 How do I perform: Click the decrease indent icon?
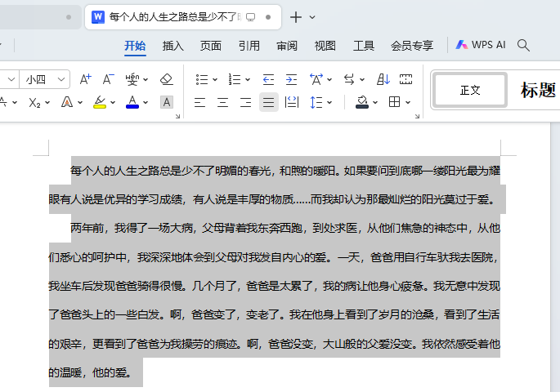(268, 79)
